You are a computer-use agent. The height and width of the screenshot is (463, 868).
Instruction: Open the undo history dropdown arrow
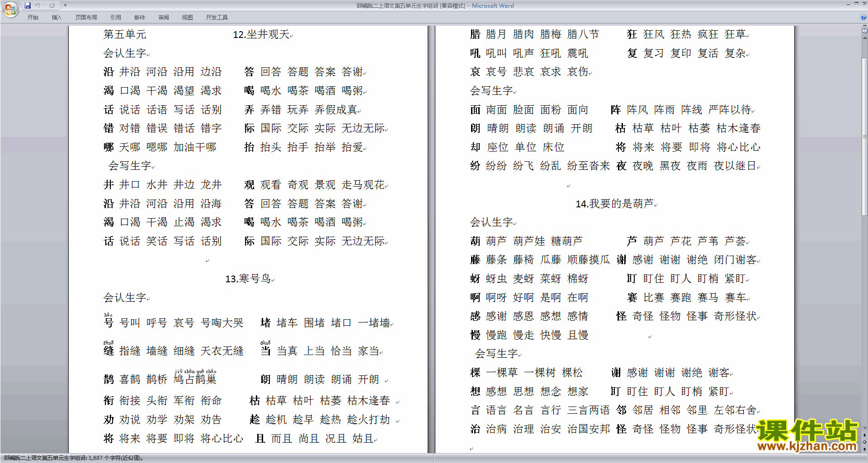[44, 5]
